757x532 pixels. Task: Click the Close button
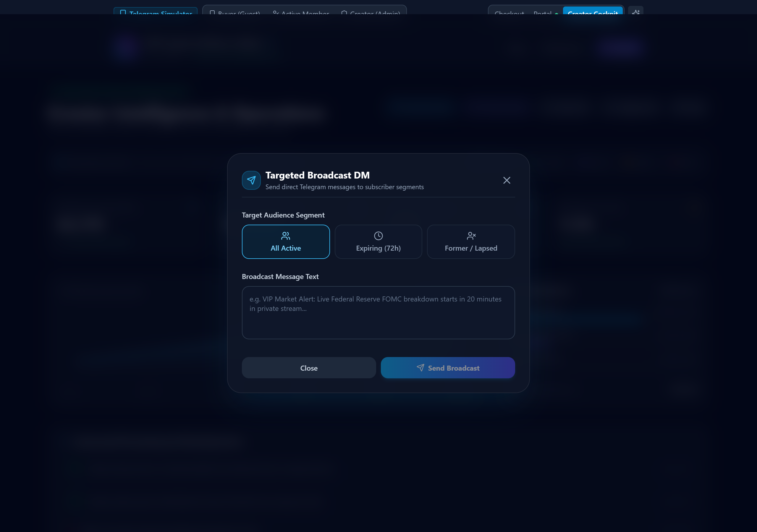tap(309, 367)
